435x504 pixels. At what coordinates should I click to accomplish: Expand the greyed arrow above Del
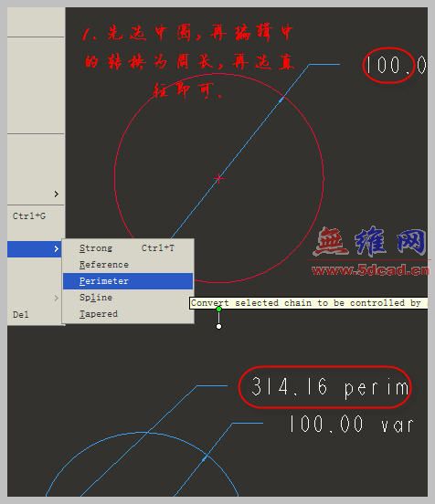pos(57,298)
